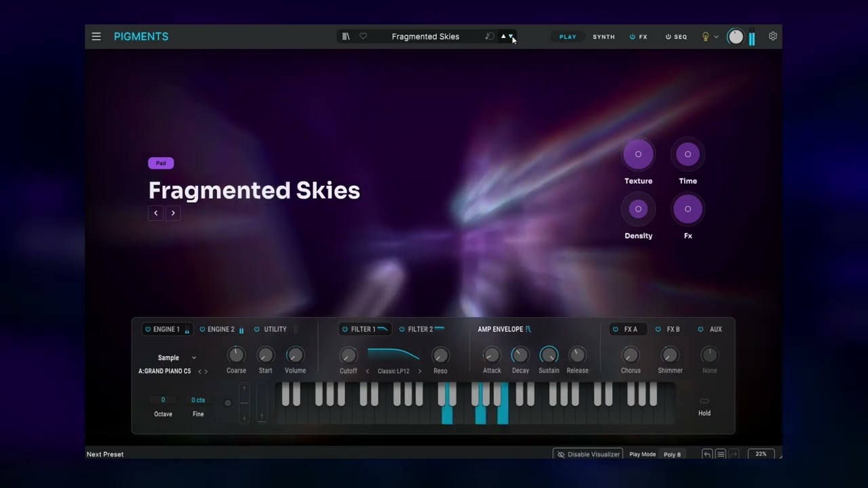Toggle Engine 2 power button
The height and width of the screenshot is (488, 868).
click(x=202, y=329)
